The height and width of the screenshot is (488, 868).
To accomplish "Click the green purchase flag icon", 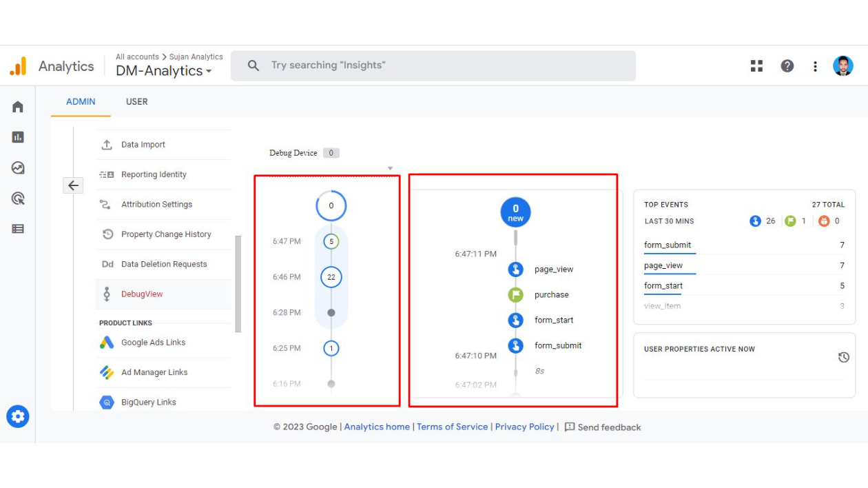I will click(x=515, y=295).
